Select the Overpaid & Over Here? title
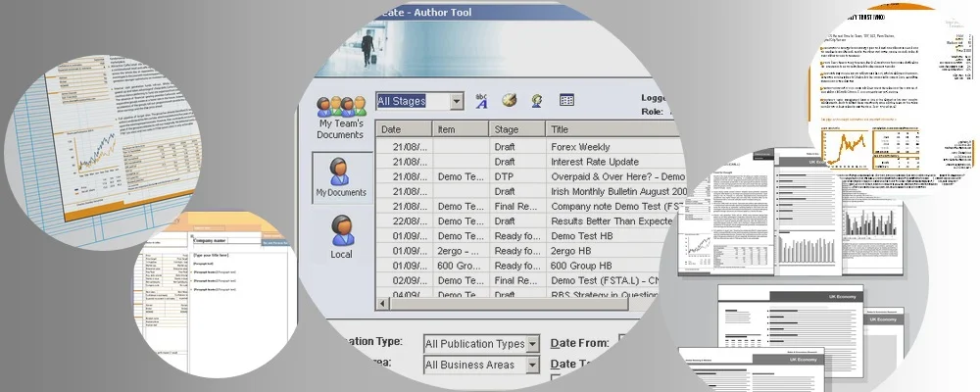 [x=617, y=177]
